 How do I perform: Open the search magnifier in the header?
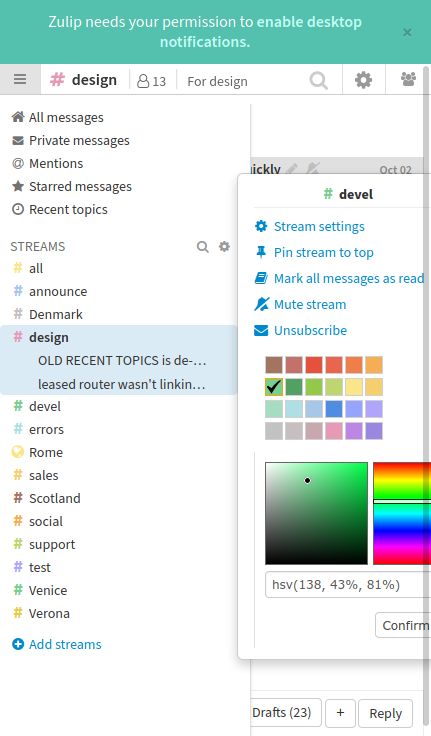click(x=318, y=80)
